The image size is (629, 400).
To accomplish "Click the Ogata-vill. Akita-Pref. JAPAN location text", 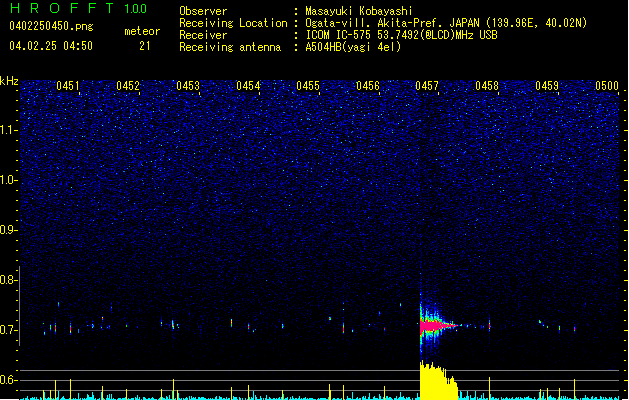I will point(446,23).
